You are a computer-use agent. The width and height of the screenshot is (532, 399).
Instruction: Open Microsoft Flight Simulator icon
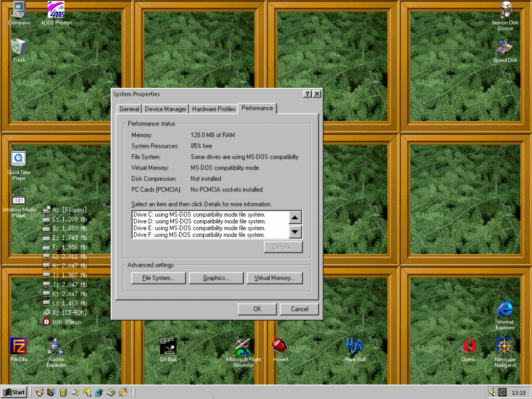coord(243,346)
